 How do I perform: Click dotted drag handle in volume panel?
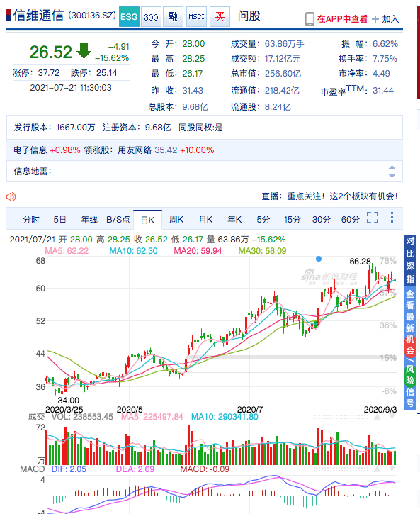(341, 417)
